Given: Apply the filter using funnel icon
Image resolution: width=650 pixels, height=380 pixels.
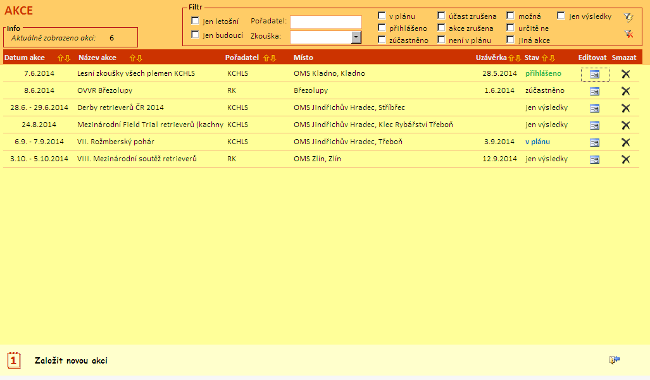Looking at the screenshot, I should [x=628, y=17].
